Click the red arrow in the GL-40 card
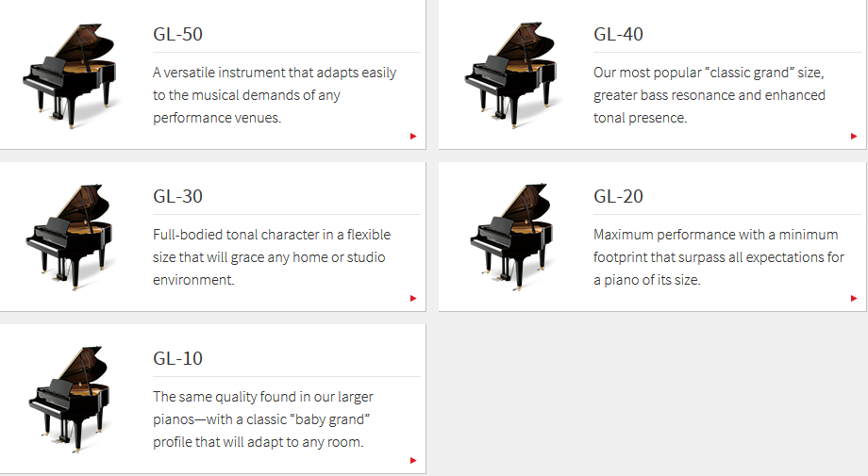This screenshot has height=476, width=868. [x=854, y=136]
